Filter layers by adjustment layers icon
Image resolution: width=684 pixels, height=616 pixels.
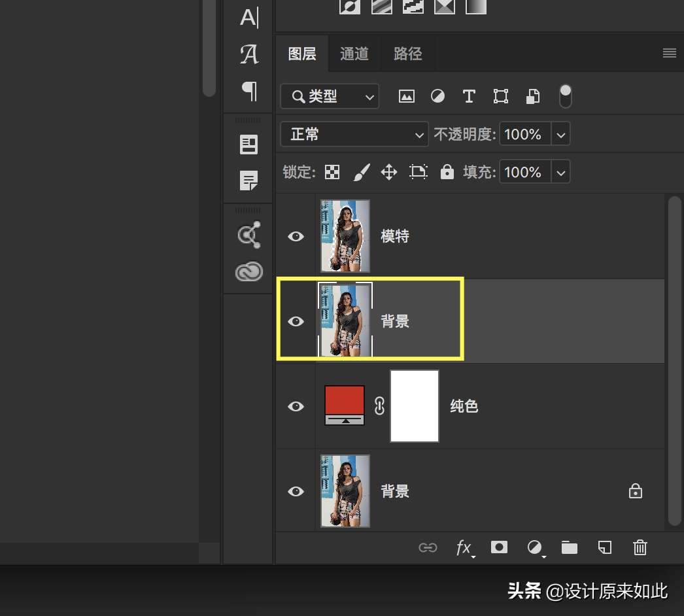tap(437, 96)
